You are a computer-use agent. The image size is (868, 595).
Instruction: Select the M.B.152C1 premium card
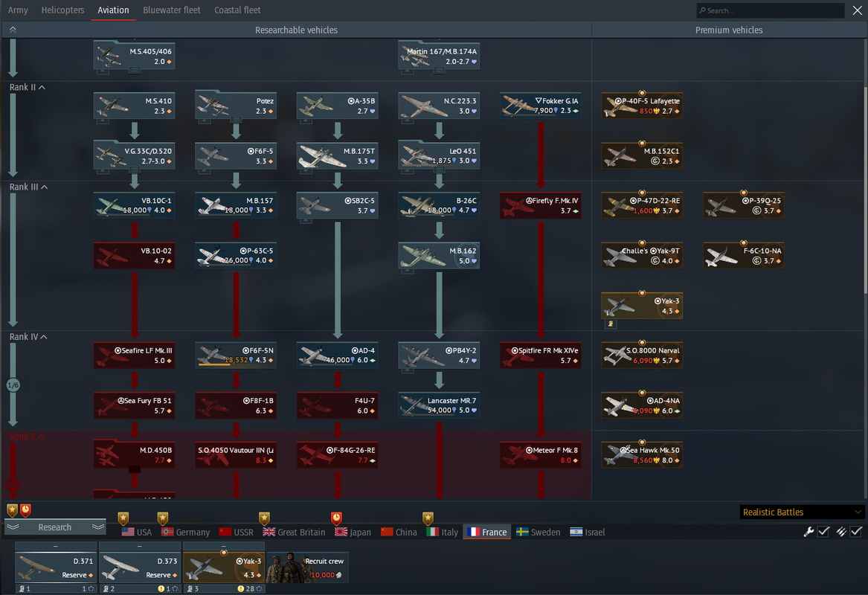click(x=642, y=155)
